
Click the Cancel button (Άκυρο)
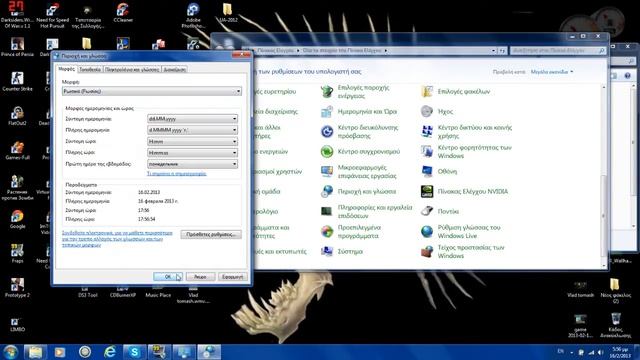[200, 277]
